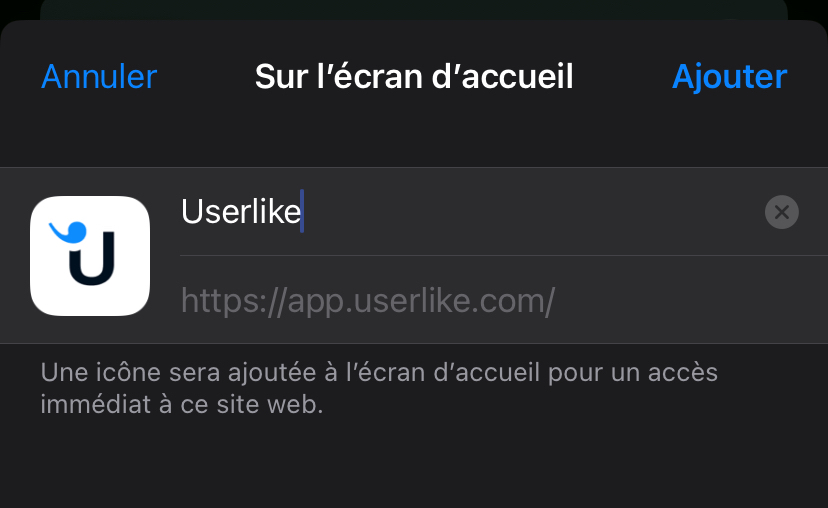828x508 pixels.
Task: Tap the empty dark area below the description
Action: tap(414, 465)
